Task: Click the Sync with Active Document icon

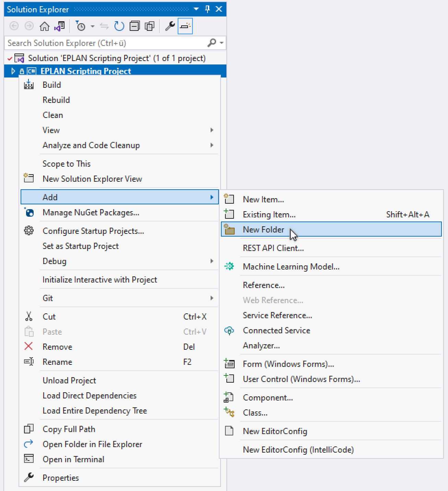Action: tap(104, 26)
